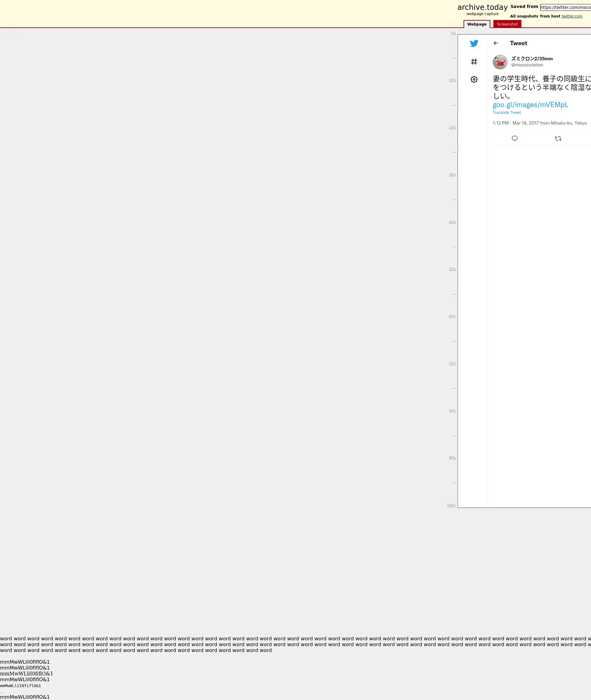Click the user's profile avatar picture
This screenshot has width=591, height=700.
click(500, 62)
